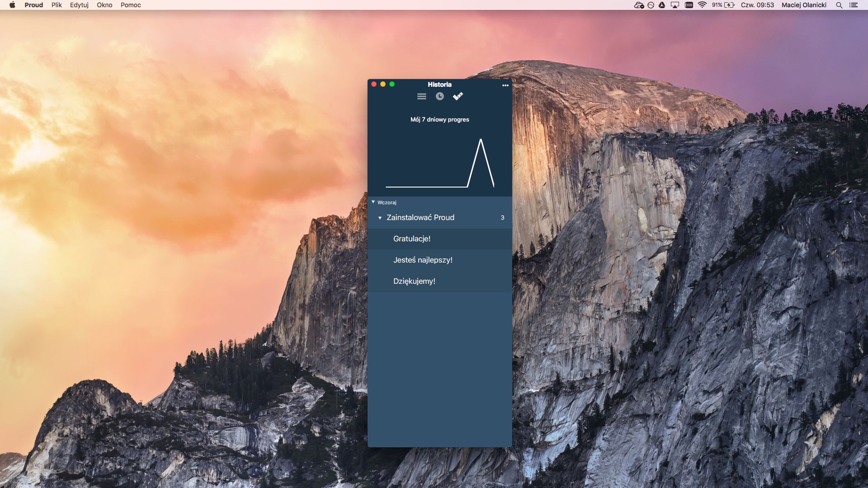Open the Pomoc menu
Viewport: 868px width, 488px height.
pyautogui.click(x=131, y=5)
